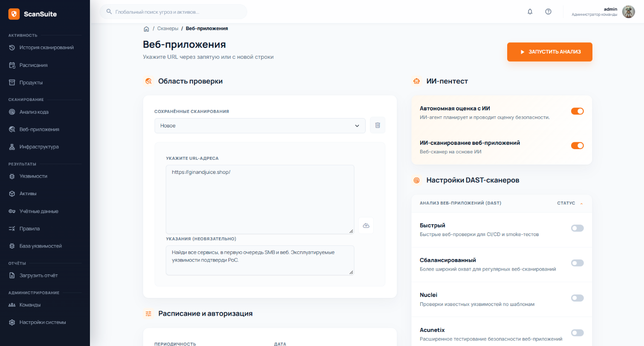The image size is (644, 346).
Task: Open the admin user profile avatar
Action: pyautogui.click(x=629, y=12)
